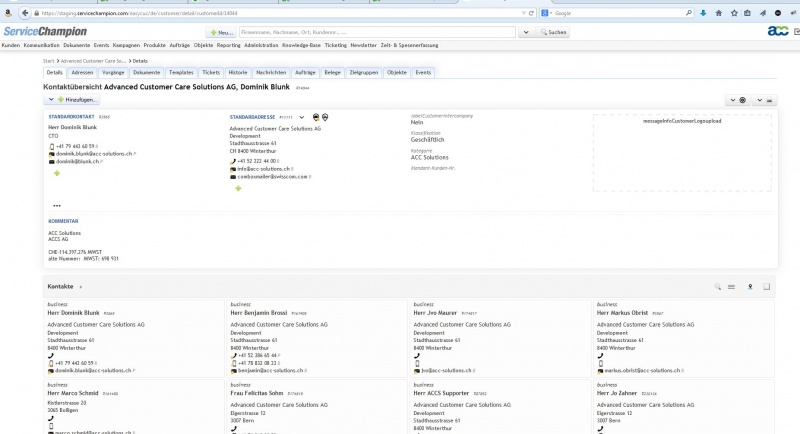Add an address detail with plus under Standardadresse
800x434 pixels.
pyautogui.click(x=238, y=189)
